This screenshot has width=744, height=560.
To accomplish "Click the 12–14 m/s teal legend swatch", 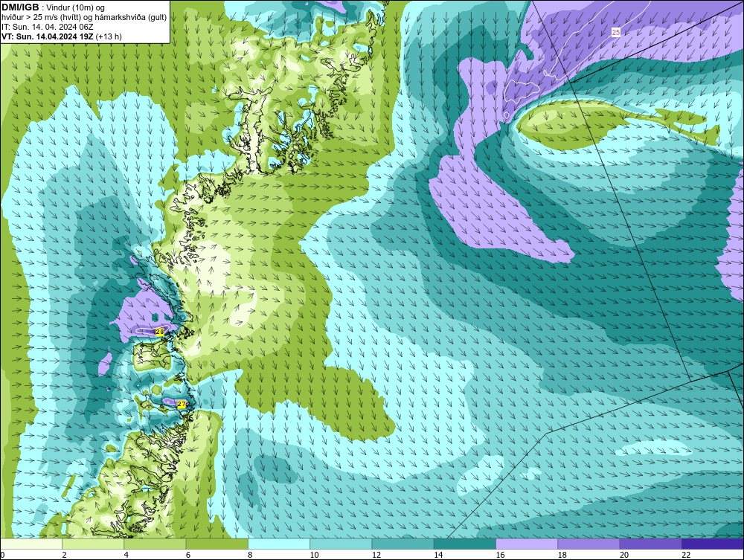I will coord(403,544).
